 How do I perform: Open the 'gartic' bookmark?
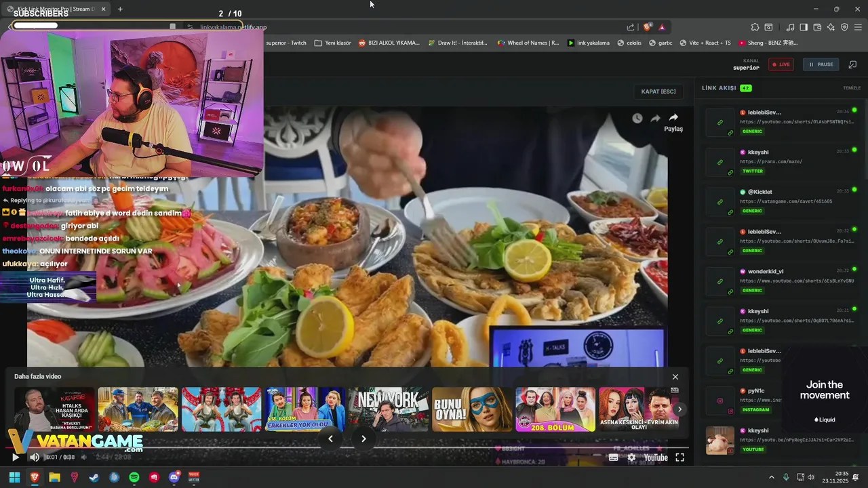660,43
